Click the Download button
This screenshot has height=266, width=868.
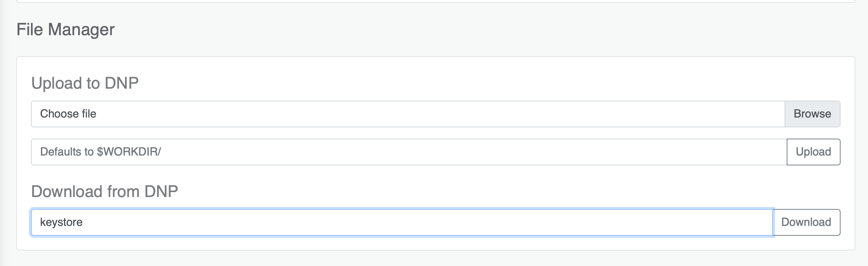click(806, 222)
